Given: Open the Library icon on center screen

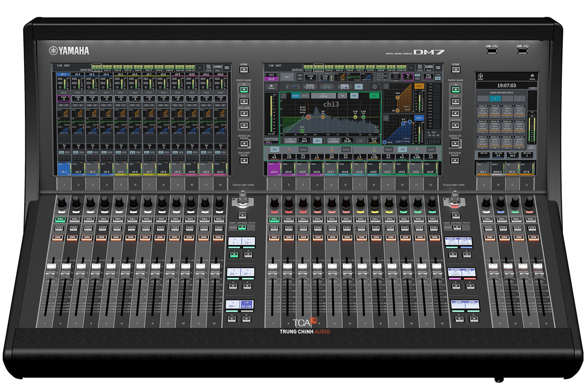Looking at the screenshot, I should click(271, 87).
